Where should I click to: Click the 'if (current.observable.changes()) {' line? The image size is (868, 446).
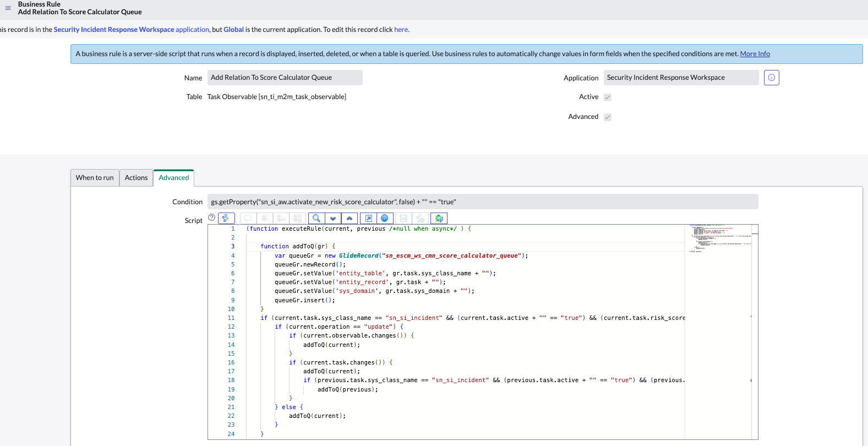[x=352, y=336]
